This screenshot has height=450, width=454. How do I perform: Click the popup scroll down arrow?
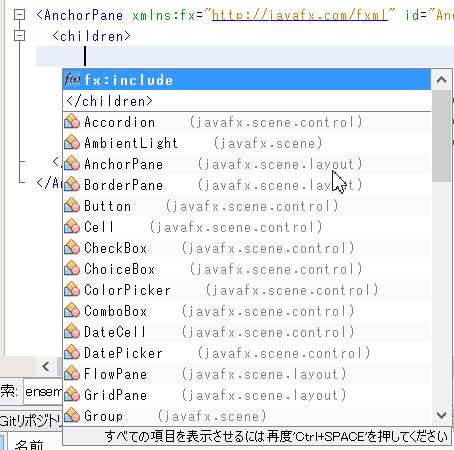[x=441, y=415]
